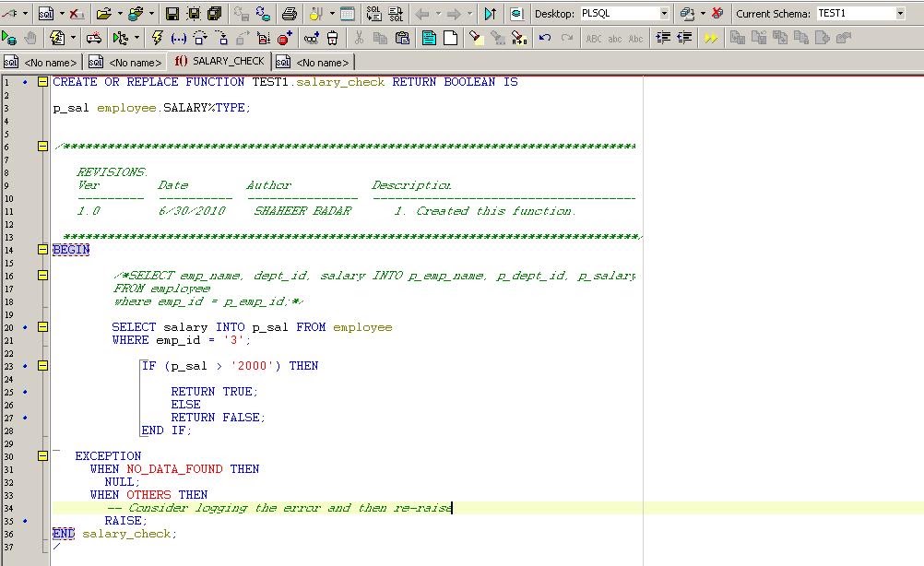Image resolution: width=924 pixels, height=566 pixels.
Task: Save the current file
Action: click(172, 13)
